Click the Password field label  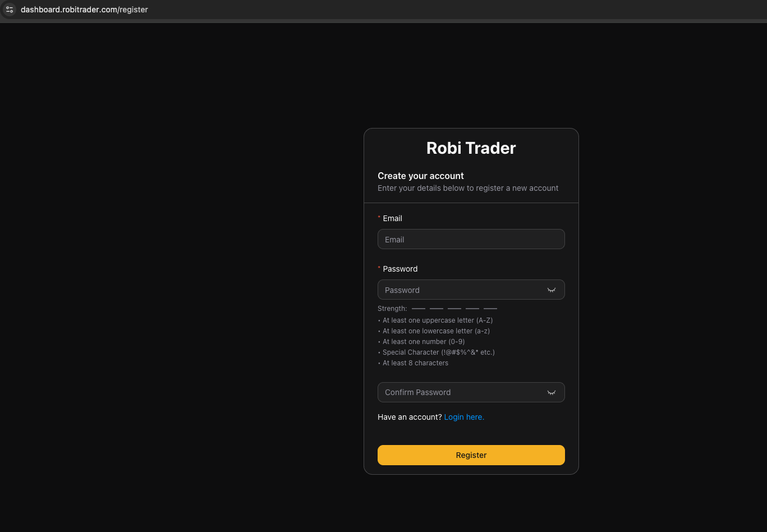click(x=399, y=269)
